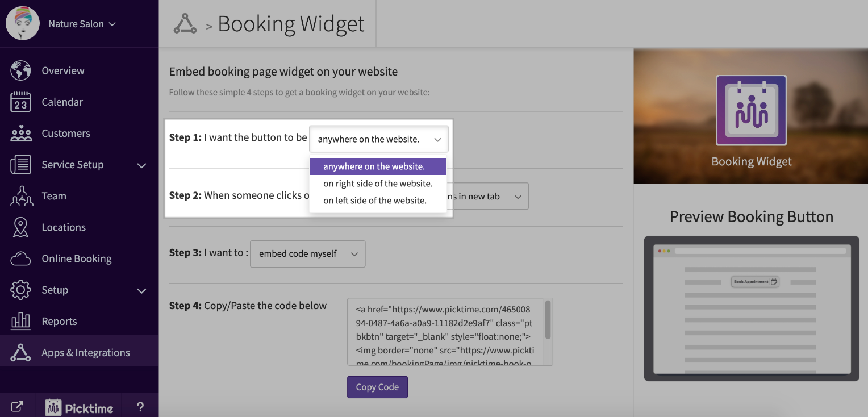Image resolution: width=868 pixels, height=417 pixels.
Task: Choose 'on right side of the website.' option
Action: click(x=378, y=184)
